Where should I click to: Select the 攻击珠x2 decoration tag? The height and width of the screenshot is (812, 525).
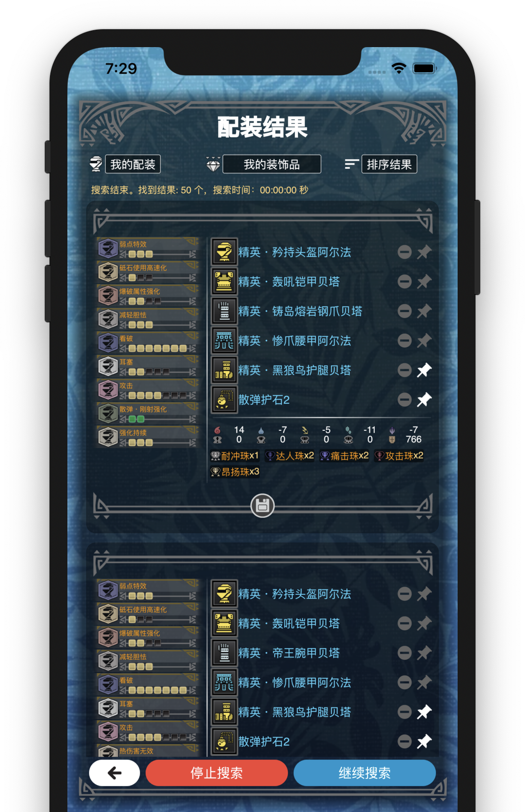[x=399, y=456]
